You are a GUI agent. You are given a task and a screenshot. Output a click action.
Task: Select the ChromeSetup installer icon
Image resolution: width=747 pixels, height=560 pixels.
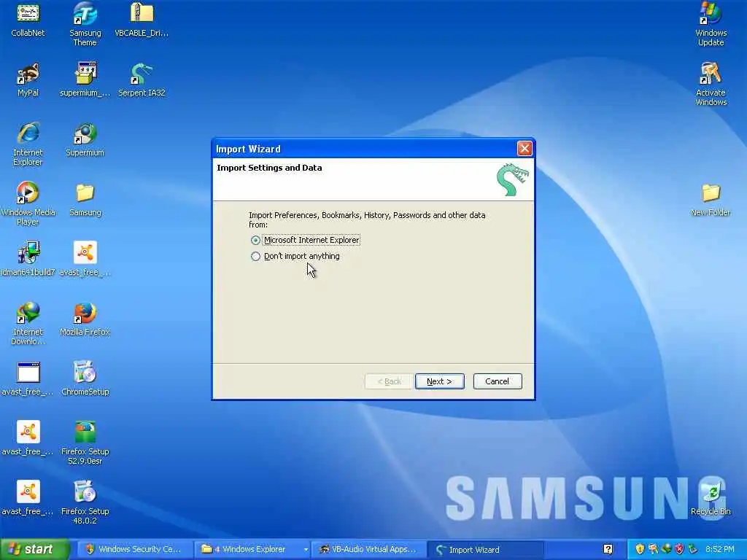pyautogui.click(x=85, y=378)
